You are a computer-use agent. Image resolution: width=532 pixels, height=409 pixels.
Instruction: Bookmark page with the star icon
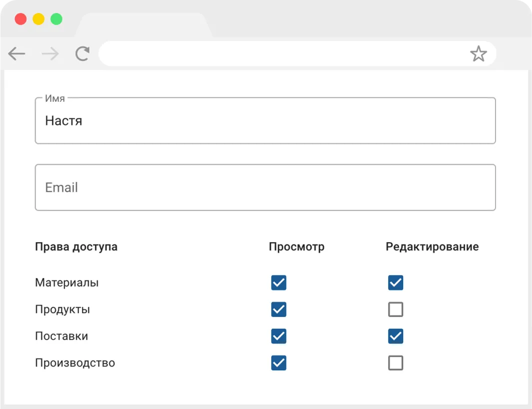[x=479, y=53]
